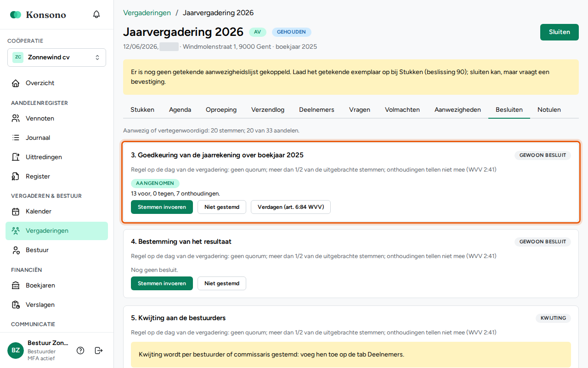Click Verdagen (art. 6:84 WVV) button
The height and width of the screenshot is (368, 588).
tap(291, 207)
